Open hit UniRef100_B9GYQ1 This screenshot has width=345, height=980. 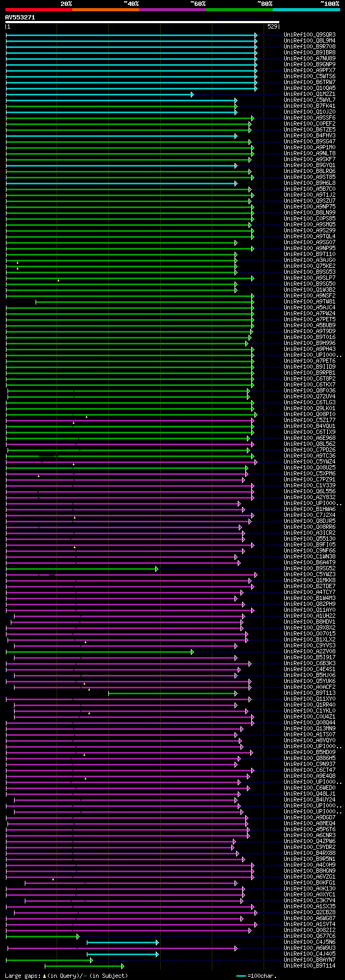click(309, 165)
